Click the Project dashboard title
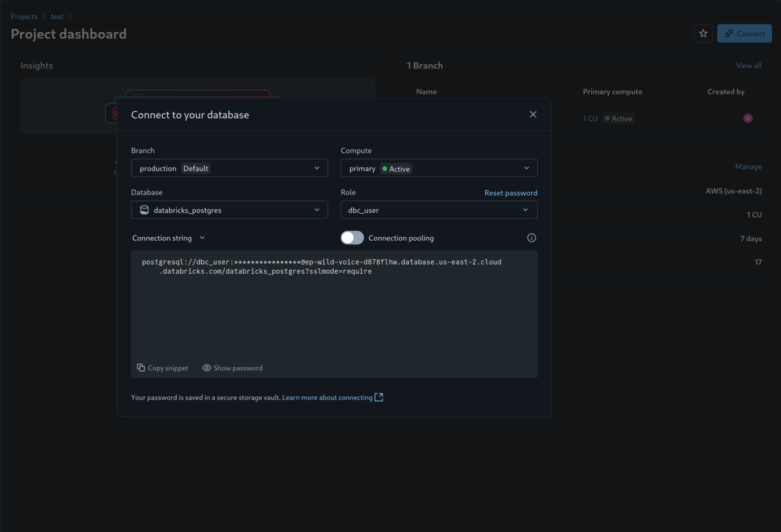The width and height of the screenshot is (781, 532). (x=68, y=34)
